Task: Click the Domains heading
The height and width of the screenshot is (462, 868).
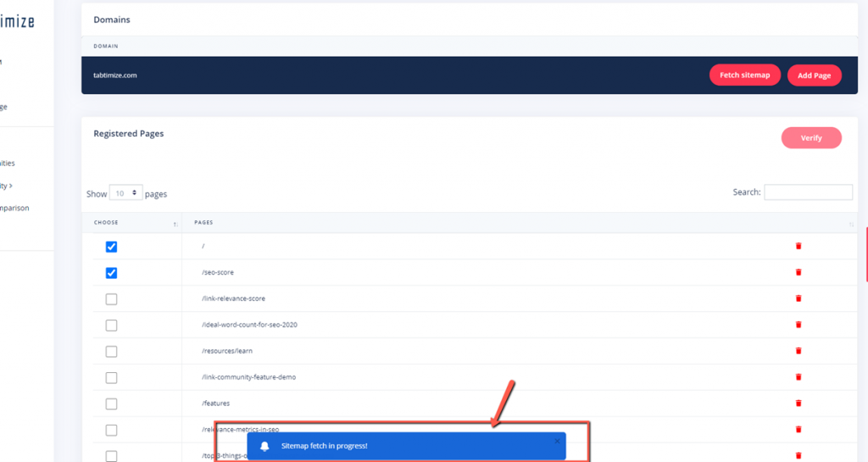Action: click(112, 19)
